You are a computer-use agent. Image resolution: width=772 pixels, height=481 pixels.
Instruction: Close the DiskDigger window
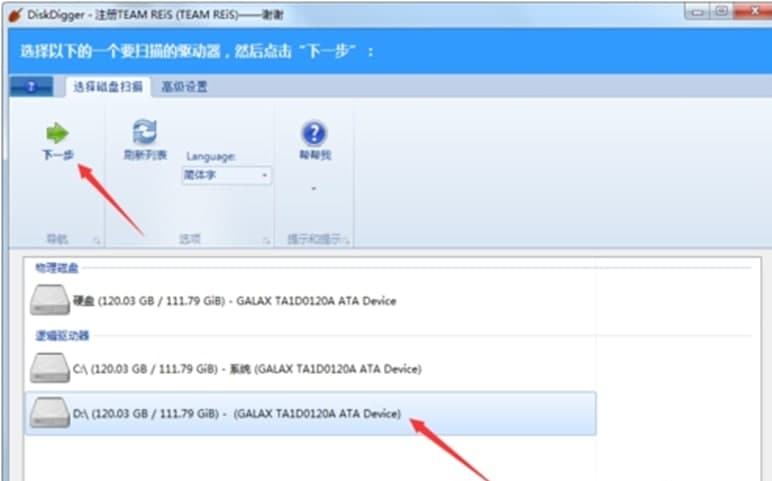752,12
